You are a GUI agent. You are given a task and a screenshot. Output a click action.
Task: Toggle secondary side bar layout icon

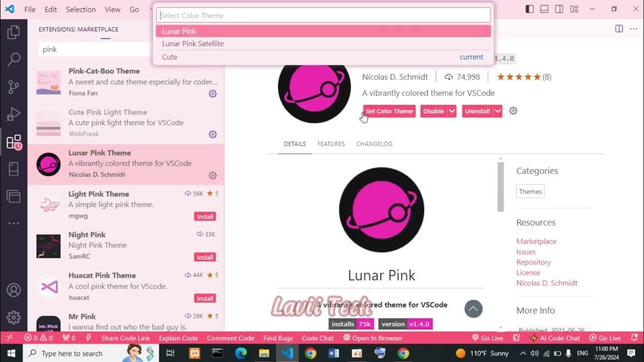pos(559,9)
